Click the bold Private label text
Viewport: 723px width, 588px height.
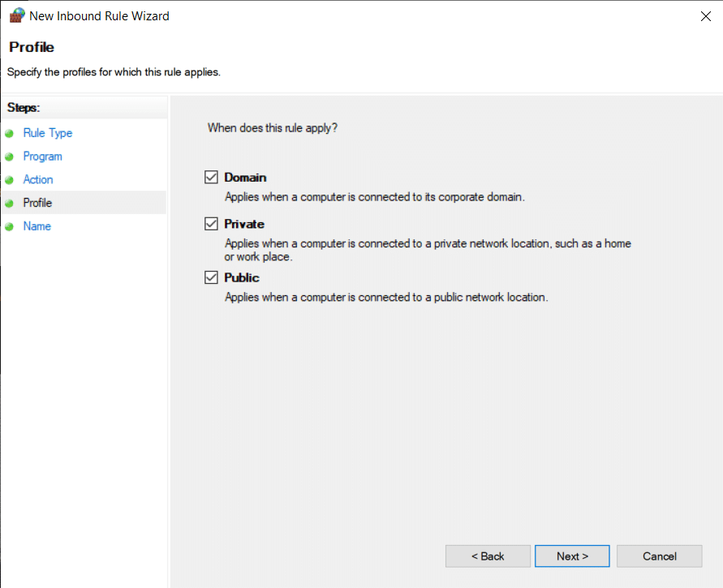tap(244, 225)
